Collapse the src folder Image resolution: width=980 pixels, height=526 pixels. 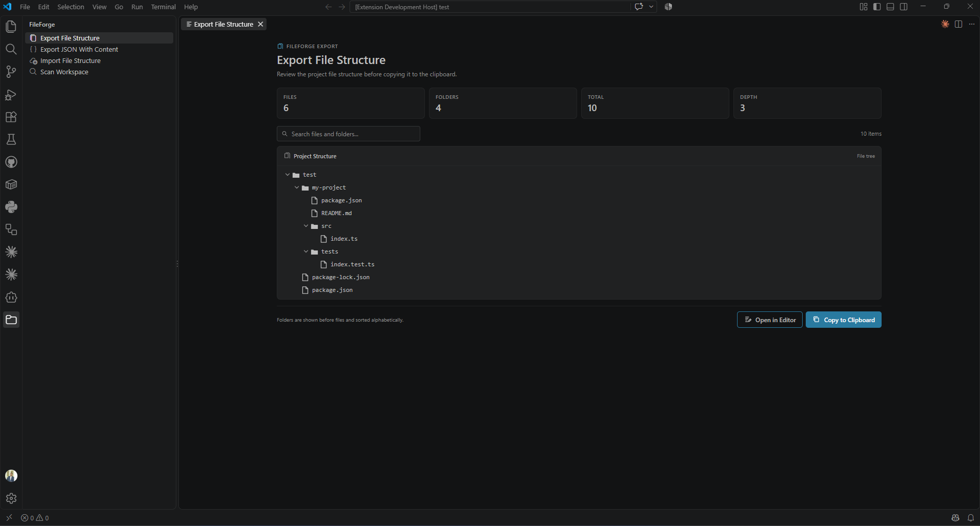click(x=306, y=226)
